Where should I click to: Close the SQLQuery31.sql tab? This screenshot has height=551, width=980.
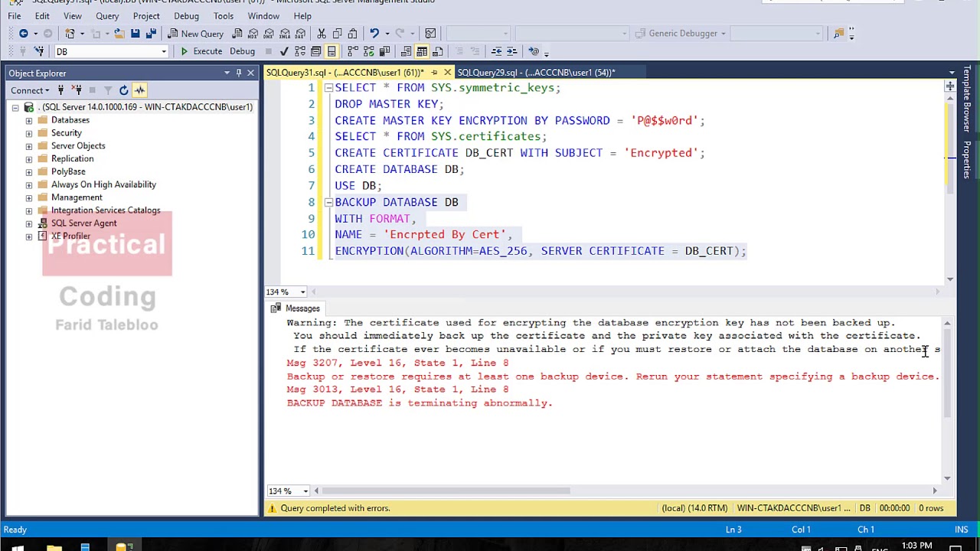(x=447, y=73)
